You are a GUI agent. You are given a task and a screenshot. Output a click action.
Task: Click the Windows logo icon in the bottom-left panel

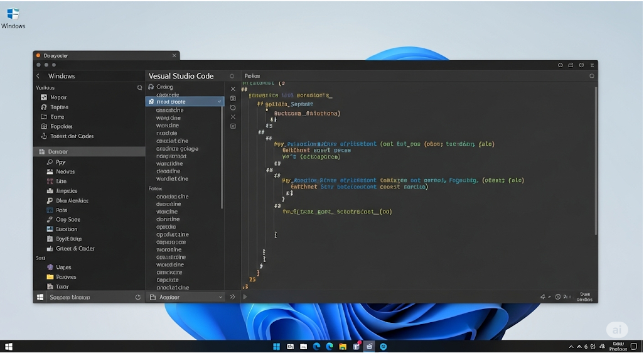[40, 298]
